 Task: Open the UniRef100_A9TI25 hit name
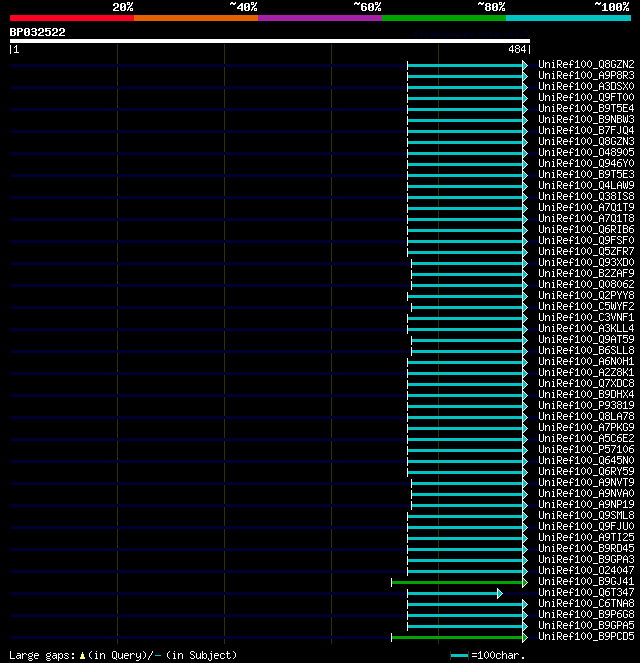[586, 537]
